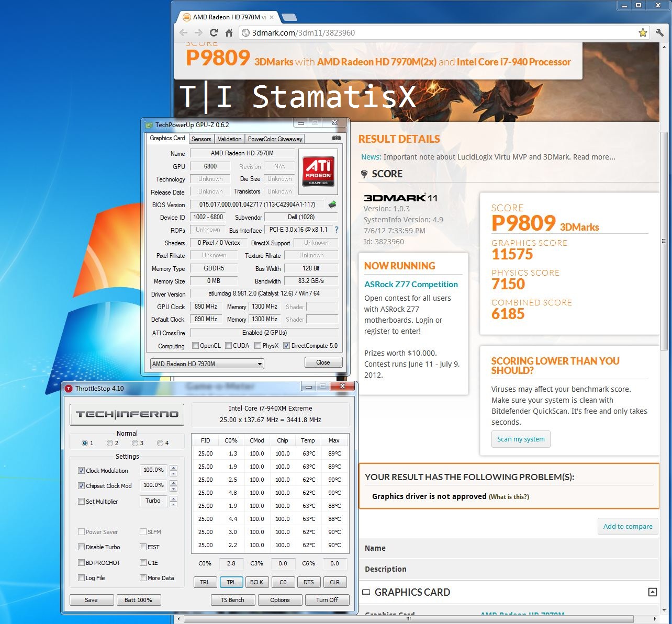672x624 pixels.
Task: Bookmark this page with the star icon
Action: pyautogui.click(x=643, y=32)
